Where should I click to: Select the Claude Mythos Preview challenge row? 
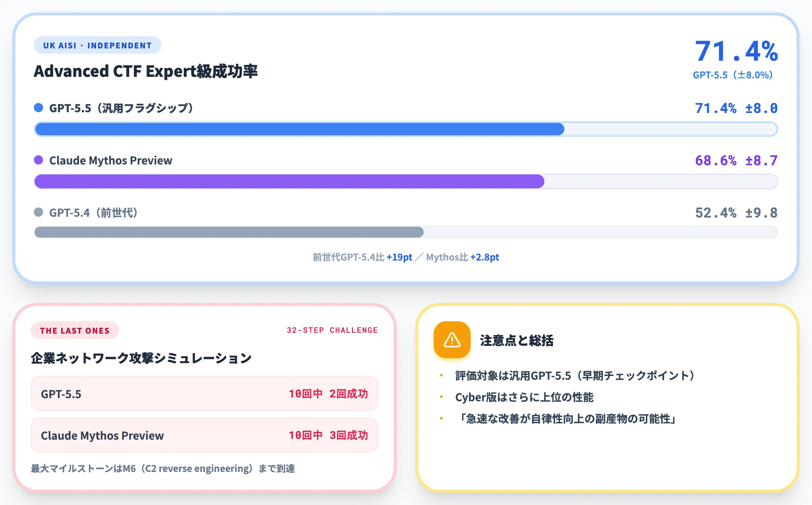pos(205,435)
